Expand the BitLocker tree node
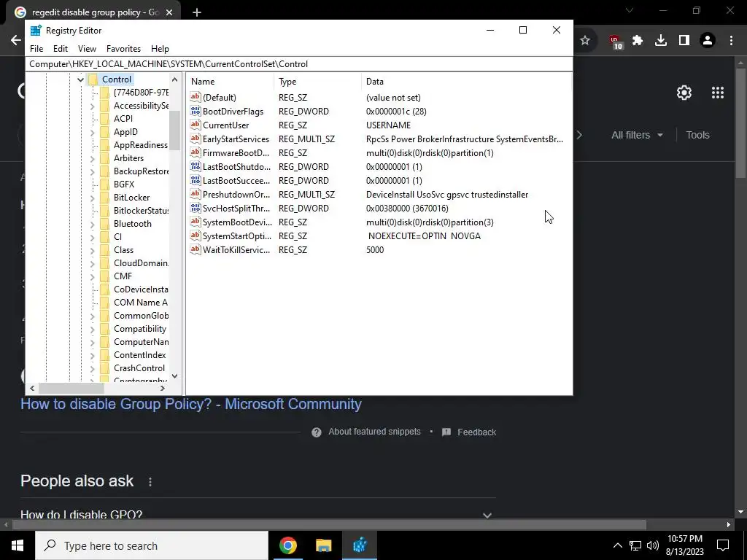The image size is (747, 560). click(x=93, y=197)
